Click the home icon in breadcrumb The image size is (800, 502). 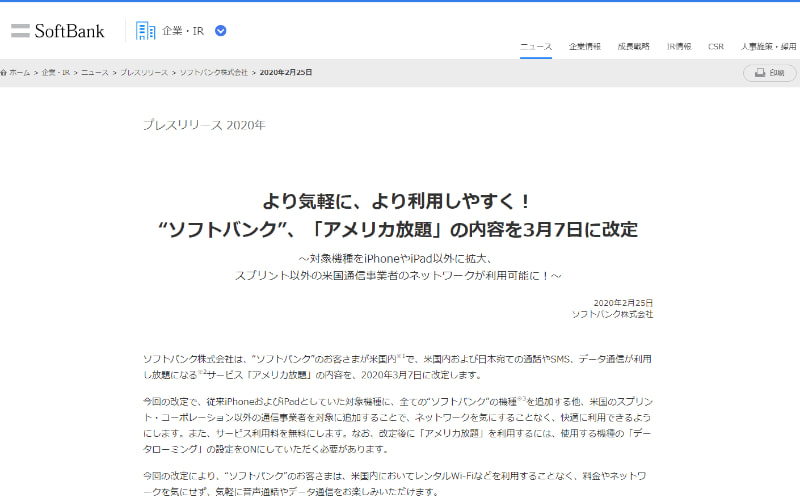coord(4,73)
